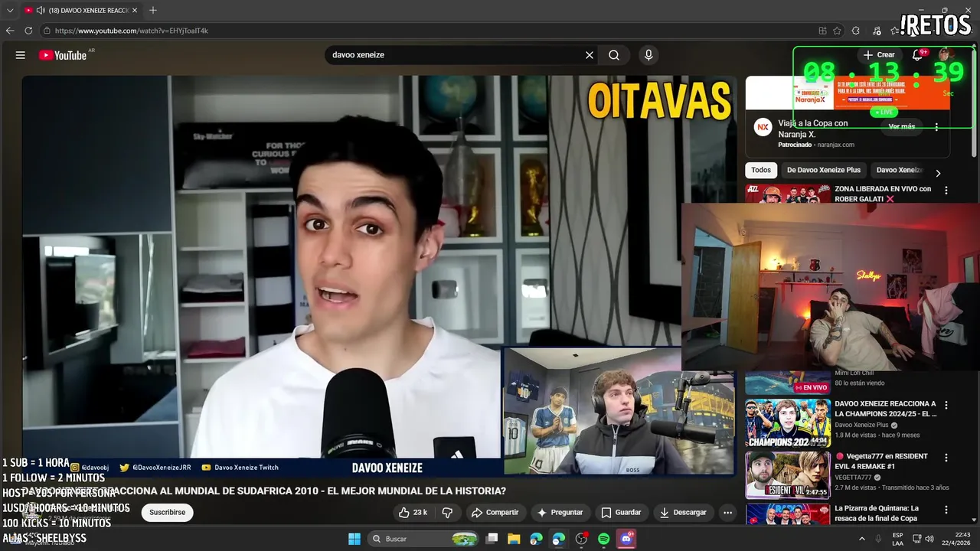Open the Davoo Xeneize Plus channel name
This screenshot has width=980, height=551.
(861, 425)
